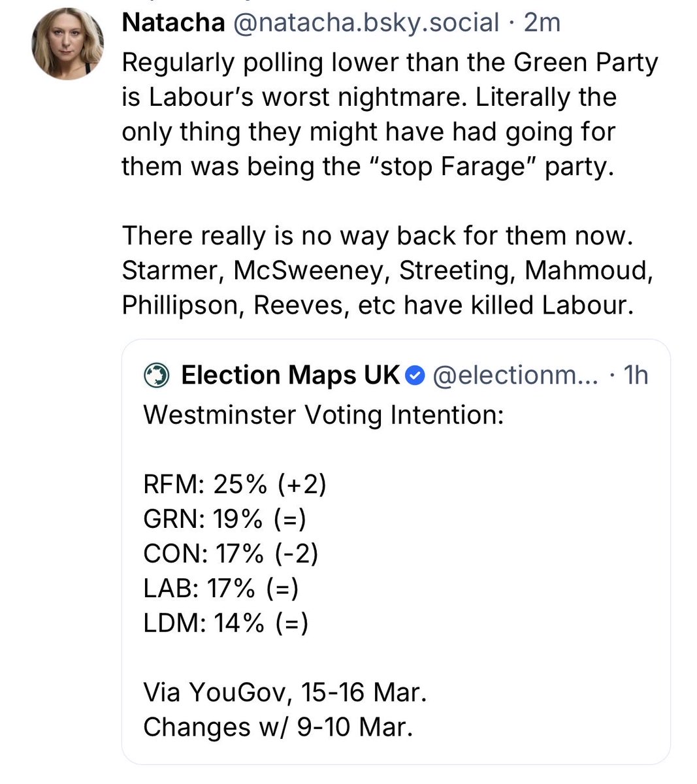Click the 2m post timestamp
This screenshot has height=784, width=697.
[543, 23]
